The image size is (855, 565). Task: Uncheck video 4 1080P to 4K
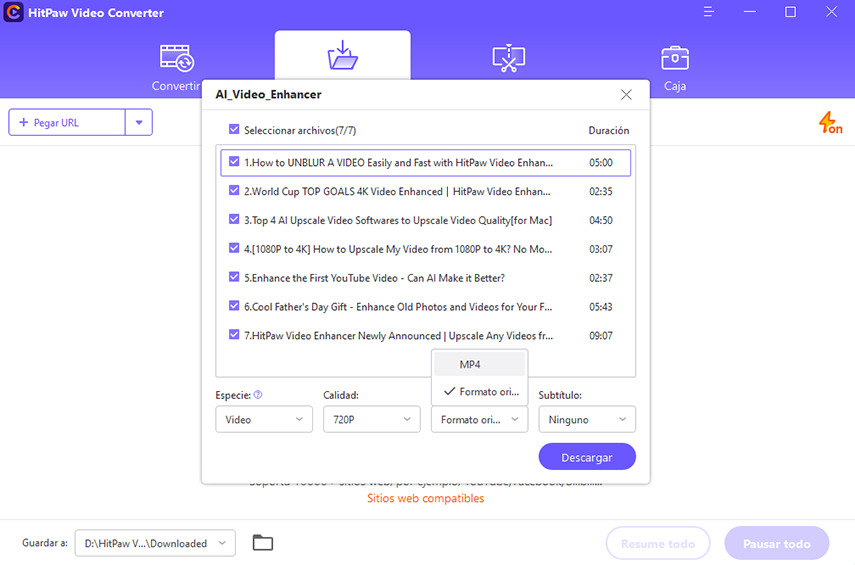pyautogui.click(x=234, y=248)
